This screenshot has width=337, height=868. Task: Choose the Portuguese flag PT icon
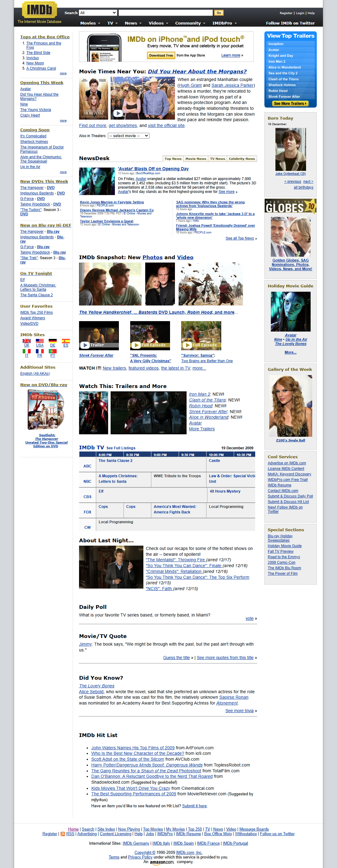(52, 351)
